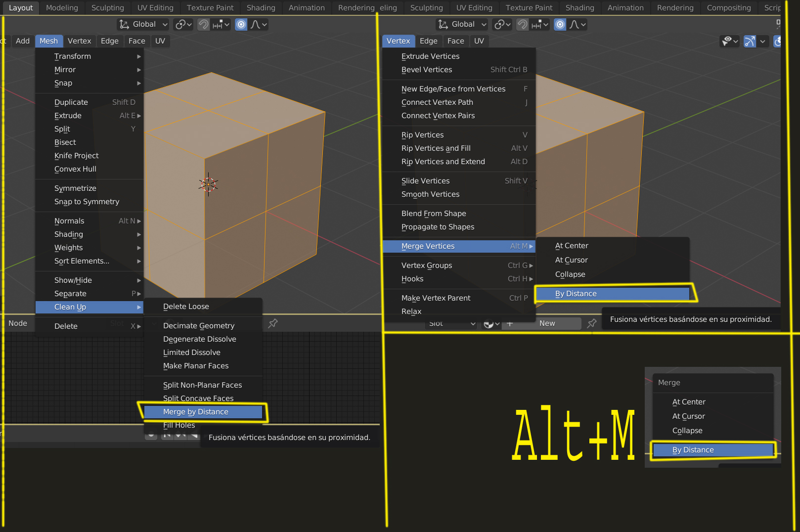This screenshot has width=800, height=532.
Task: Choose At Cursor in Merge Vertices submenu
Action: (x=613, y=260)
